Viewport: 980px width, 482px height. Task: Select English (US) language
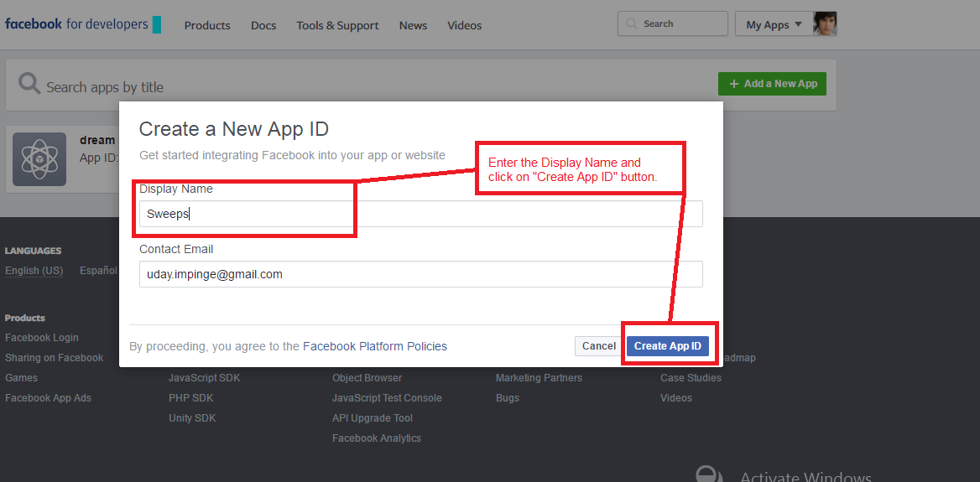34,271
